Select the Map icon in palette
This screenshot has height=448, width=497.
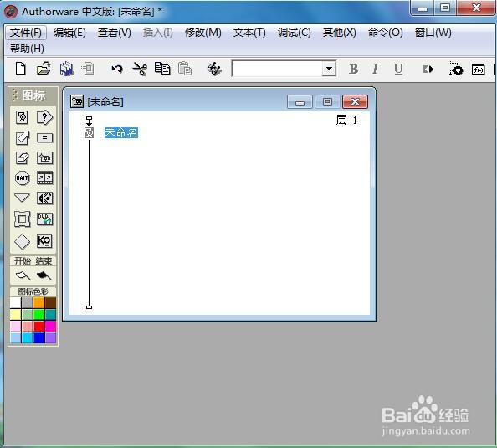pos(44,157)
